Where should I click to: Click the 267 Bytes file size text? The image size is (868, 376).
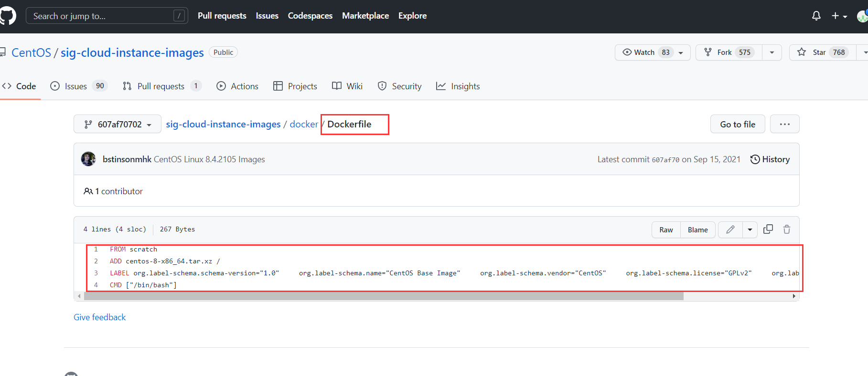pos(177,230)
